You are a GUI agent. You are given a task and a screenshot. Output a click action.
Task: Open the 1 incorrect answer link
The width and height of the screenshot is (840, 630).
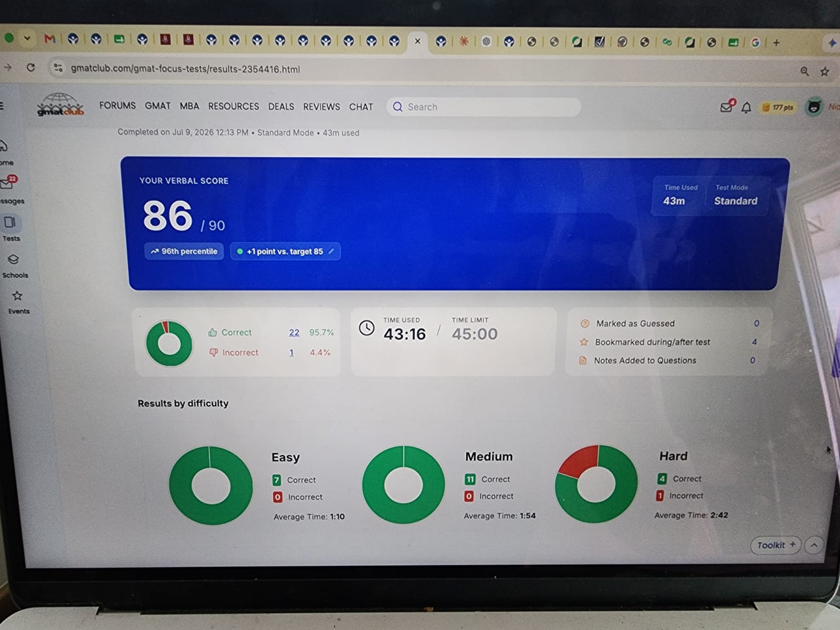(x=291, y=352)
